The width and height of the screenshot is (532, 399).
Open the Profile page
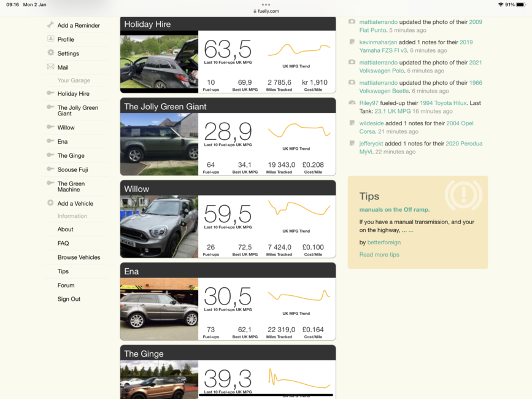coord(66,39)
